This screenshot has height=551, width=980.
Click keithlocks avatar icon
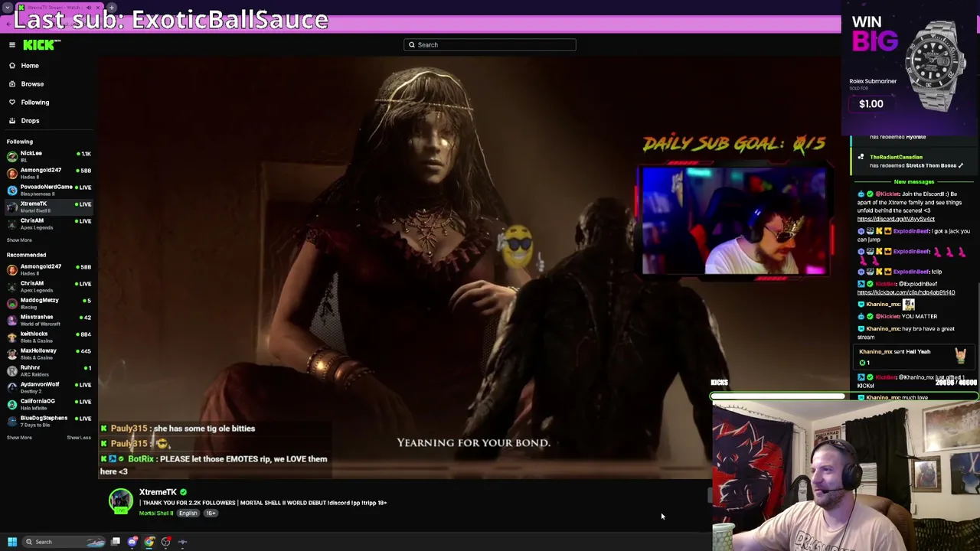12,337
